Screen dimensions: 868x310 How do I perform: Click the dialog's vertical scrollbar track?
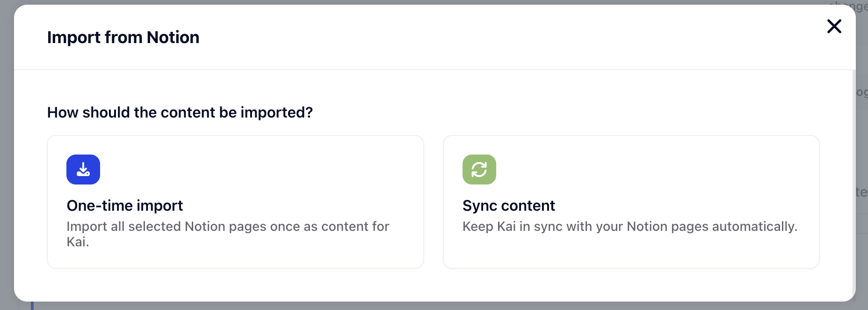[854, 187]
